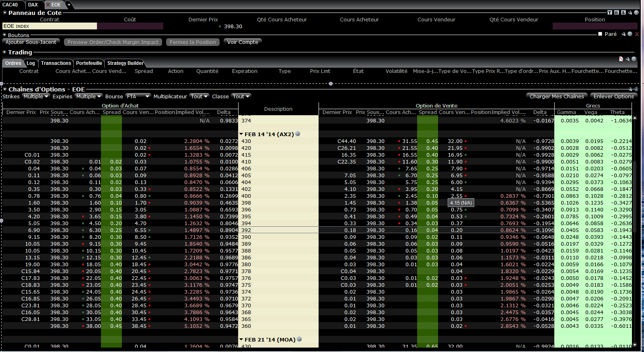Open help for the Boutons panel
644x352 pixels.
coord(630,34)
